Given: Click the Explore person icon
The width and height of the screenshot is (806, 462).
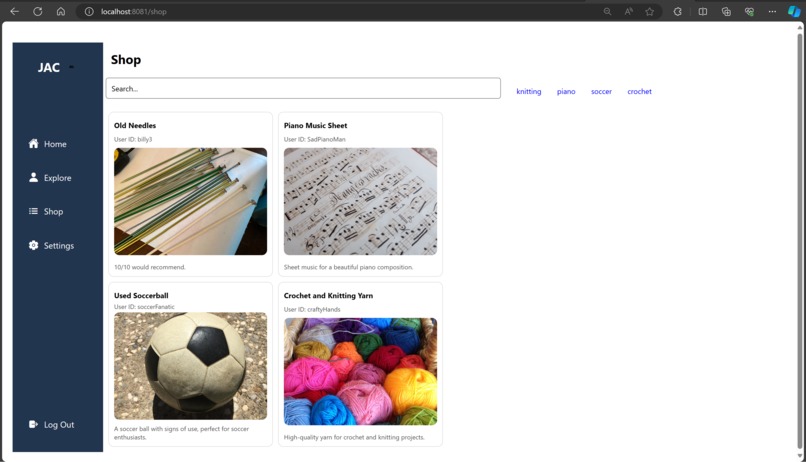Looking at the screenshot, I should click(33, 177).
